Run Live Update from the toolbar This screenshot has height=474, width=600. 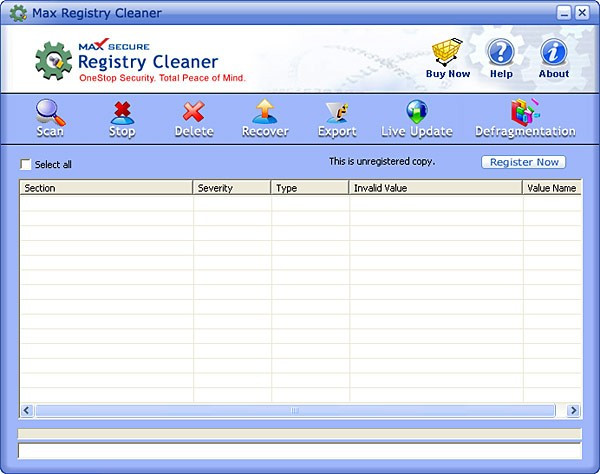point(417,118)
